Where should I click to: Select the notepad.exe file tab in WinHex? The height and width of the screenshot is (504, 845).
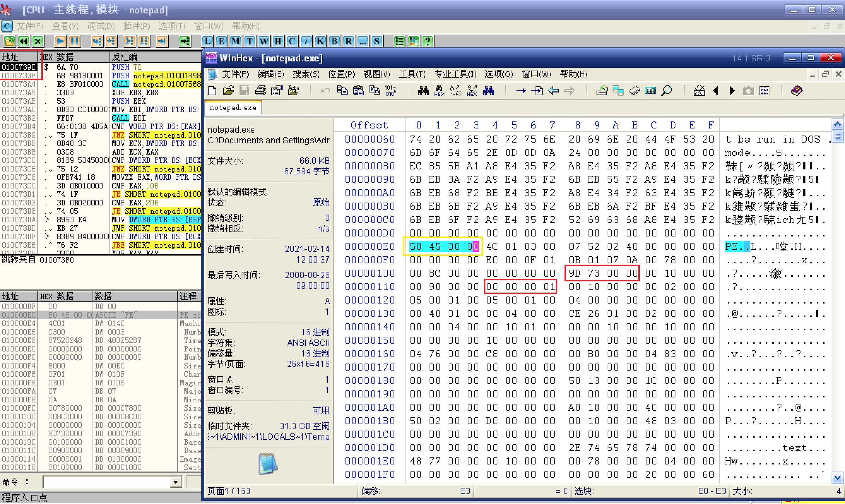click(233, 108)
